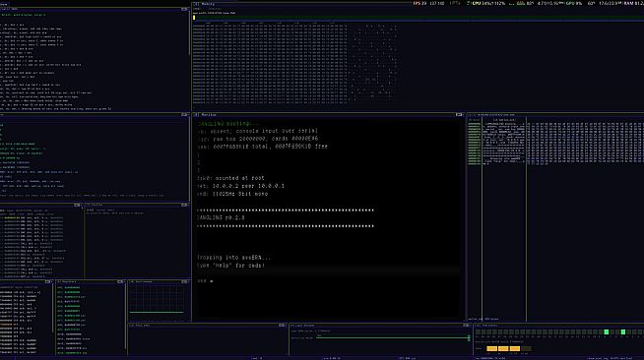Select the Monitor panel title

point(209,115)
